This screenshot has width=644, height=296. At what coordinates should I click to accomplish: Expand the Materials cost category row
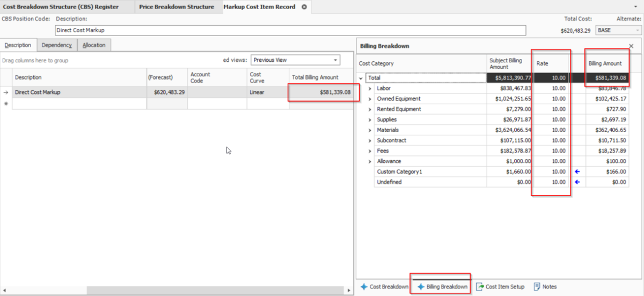coord(370,130)
